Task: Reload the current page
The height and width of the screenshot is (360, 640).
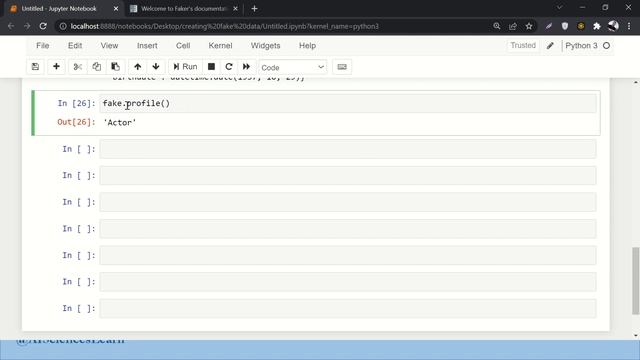Action: [x=43, y=26]
